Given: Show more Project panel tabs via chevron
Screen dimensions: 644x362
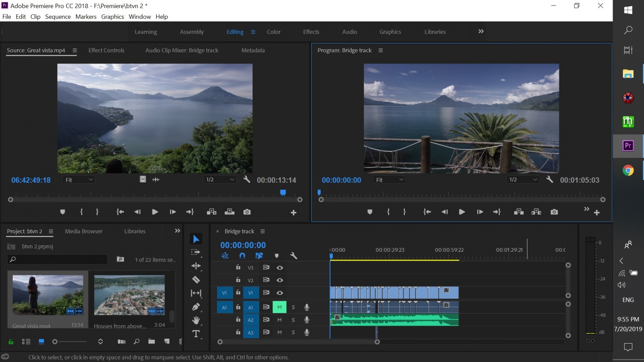Looking at the screenshot, I should pos(177,231).
